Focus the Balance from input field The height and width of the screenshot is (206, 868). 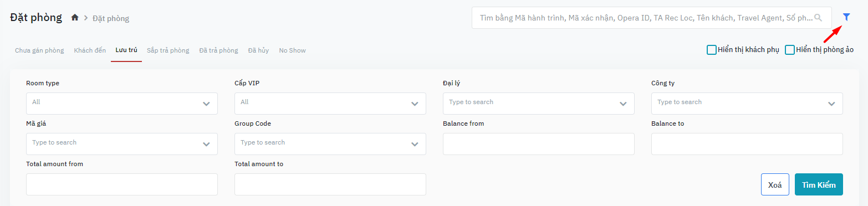539,144
